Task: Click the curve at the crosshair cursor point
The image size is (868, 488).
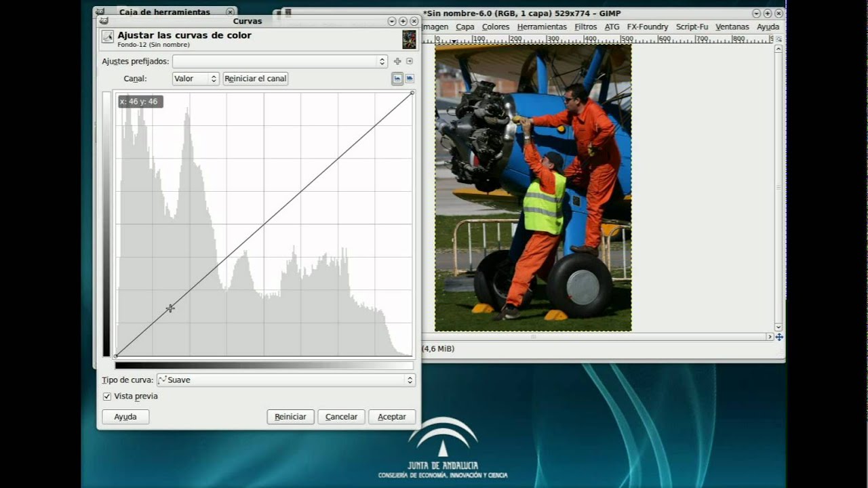Action: (170, 308)
